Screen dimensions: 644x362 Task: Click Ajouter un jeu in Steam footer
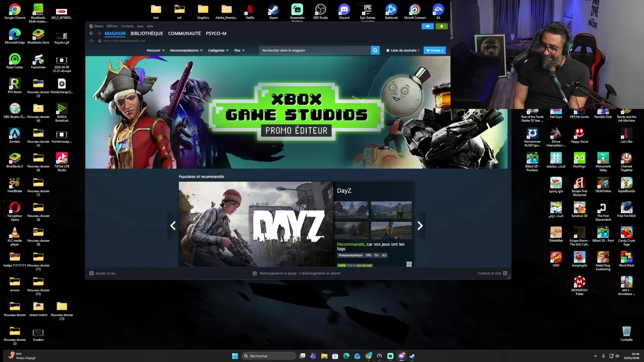[x=102, y=274]
